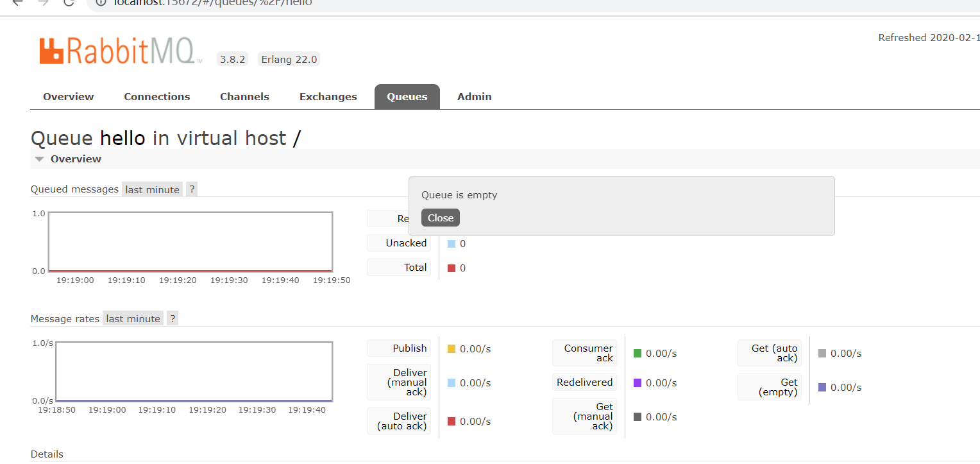Screen dimensions: 980x464
Task: Click the Total legend label
Action: [x=399, y=268]
